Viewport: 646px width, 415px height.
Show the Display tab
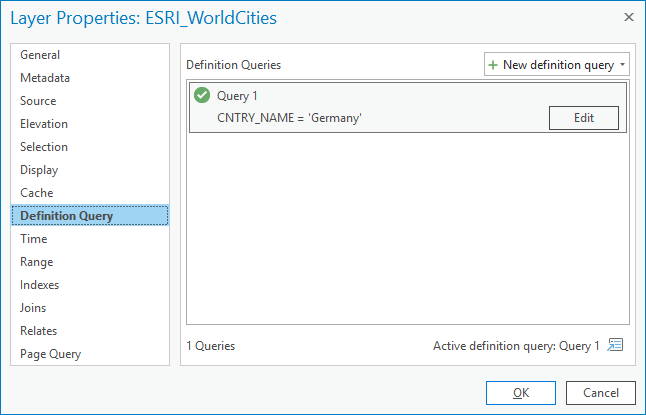90,170
